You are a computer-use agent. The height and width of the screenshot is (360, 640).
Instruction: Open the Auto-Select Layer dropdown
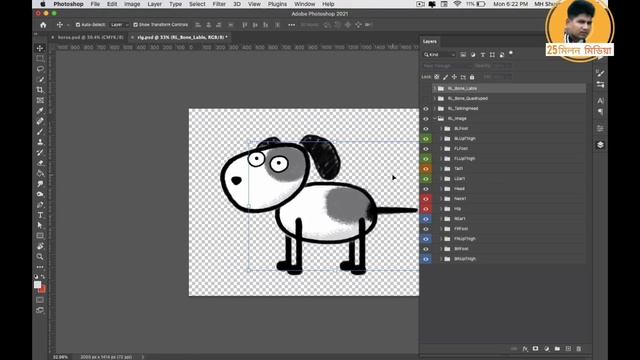(x=119, y=25)
